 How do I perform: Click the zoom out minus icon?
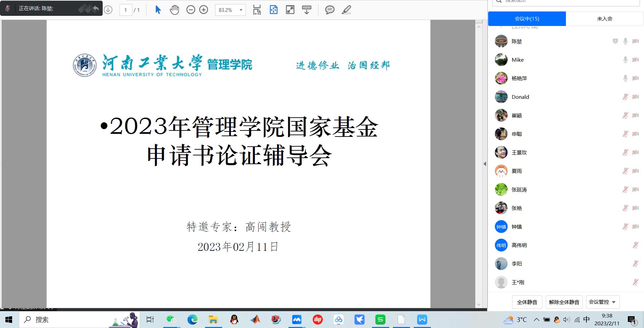tap(191, 10)
